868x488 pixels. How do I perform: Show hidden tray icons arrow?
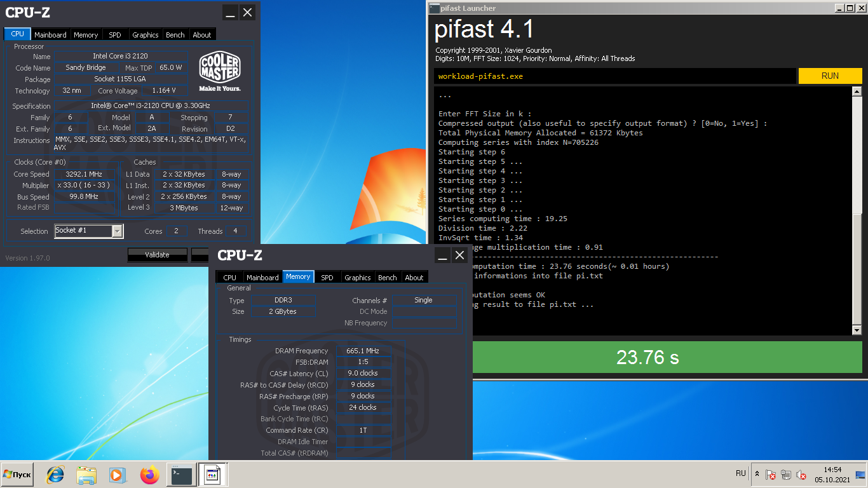pos(757,474)
